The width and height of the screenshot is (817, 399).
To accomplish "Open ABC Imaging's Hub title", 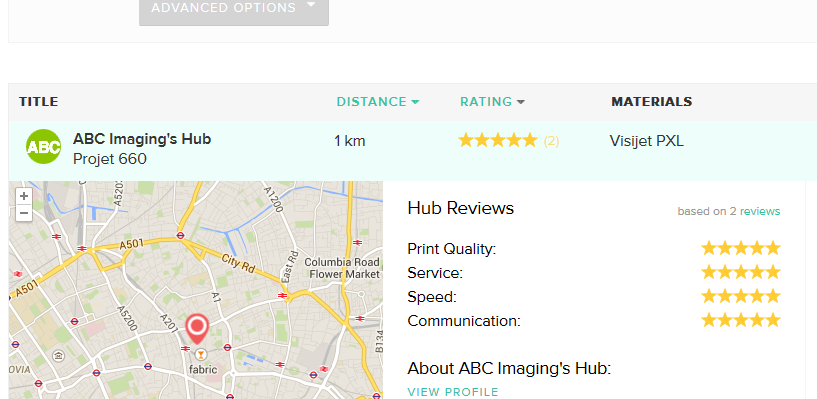I will 142,139.
